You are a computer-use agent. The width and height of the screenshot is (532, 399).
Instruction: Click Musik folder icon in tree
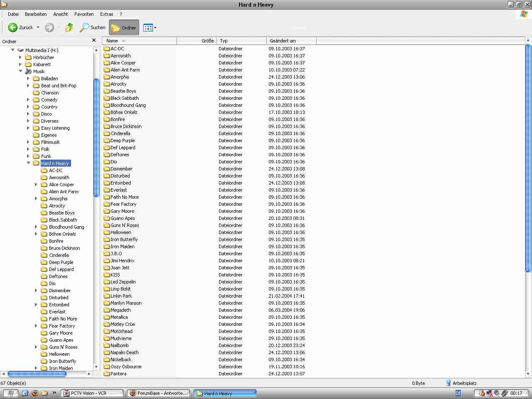click(x=28, y=71)
